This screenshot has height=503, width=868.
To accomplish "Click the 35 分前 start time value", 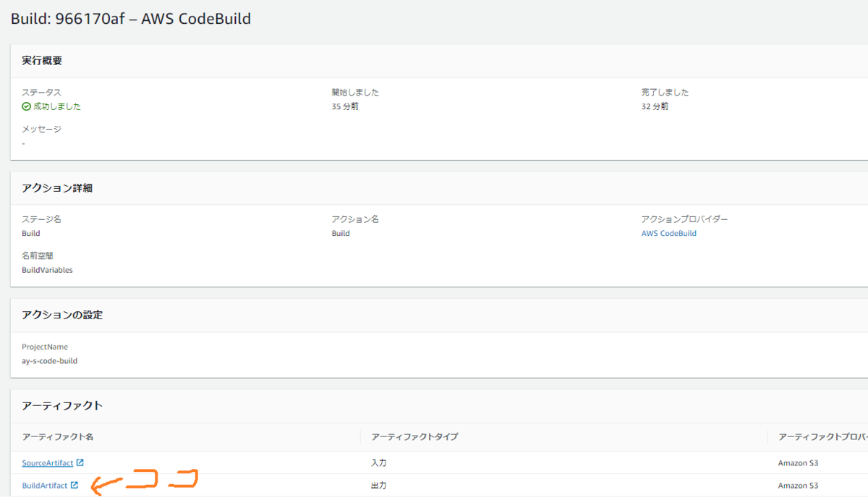I will tap(345, 106).
